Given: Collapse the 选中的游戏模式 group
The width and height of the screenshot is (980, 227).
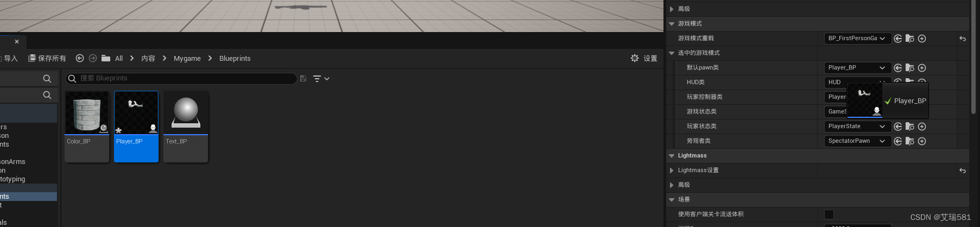Looking at the screenshot, I should 672,53.
